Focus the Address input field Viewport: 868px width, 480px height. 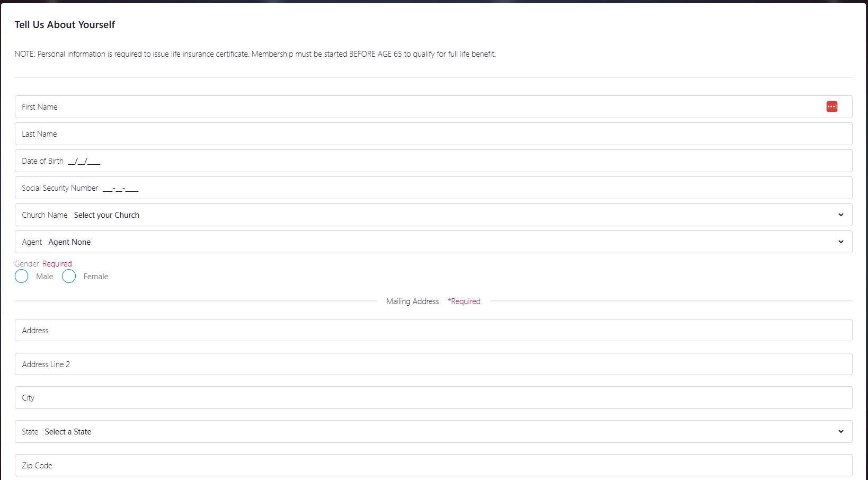tap(424, 331)
